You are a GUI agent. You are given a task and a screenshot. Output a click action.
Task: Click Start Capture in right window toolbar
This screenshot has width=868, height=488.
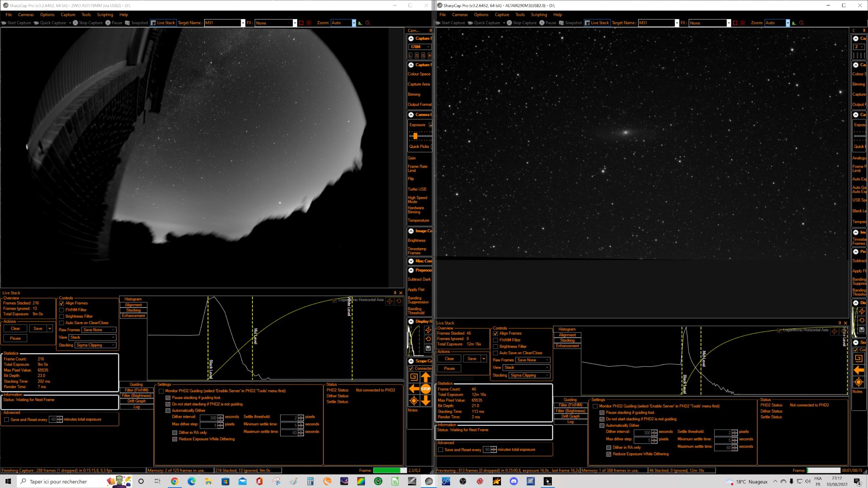(x=450, y=23)
